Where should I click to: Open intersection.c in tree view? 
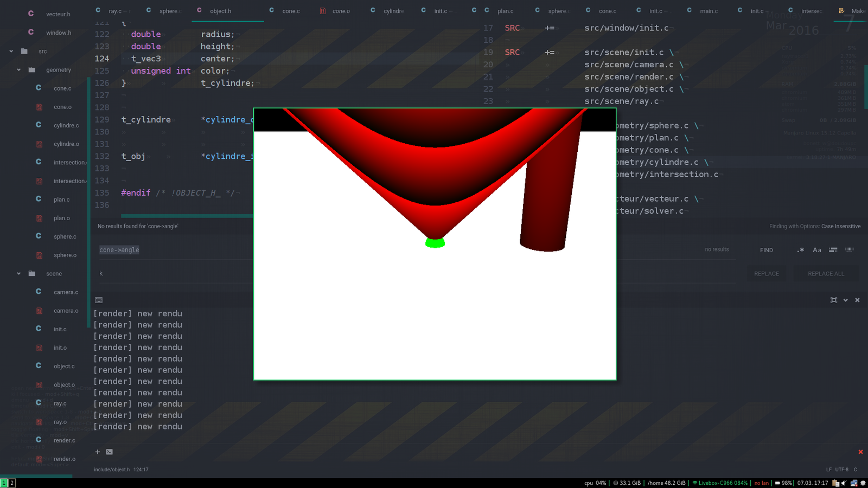(69, 163)
